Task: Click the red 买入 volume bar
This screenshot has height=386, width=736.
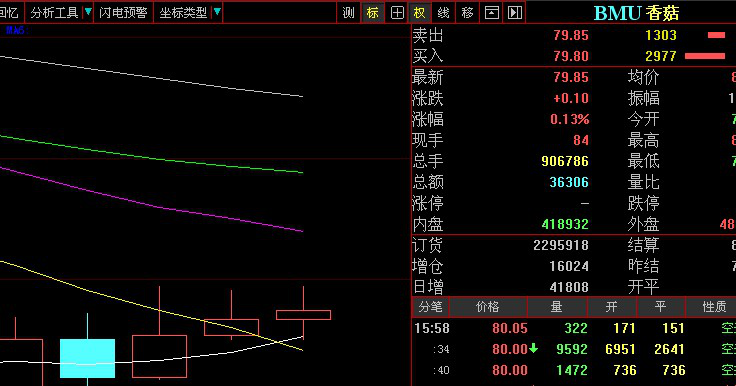Action: (x=705, y=56)
